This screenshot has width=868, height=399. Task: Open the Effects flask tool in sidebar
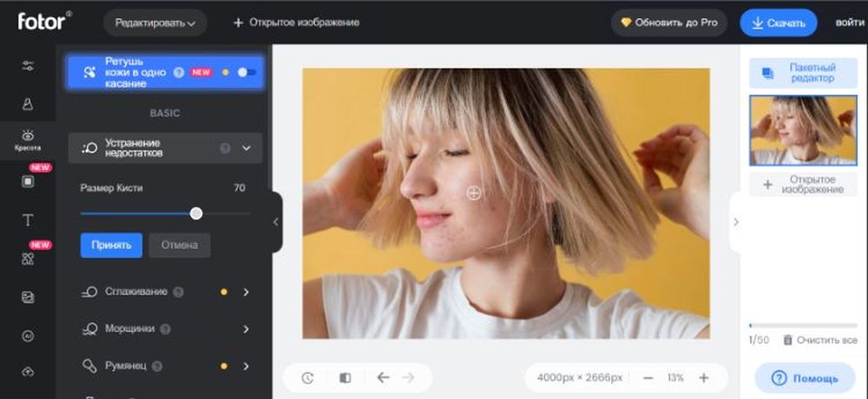click(28, 103)
